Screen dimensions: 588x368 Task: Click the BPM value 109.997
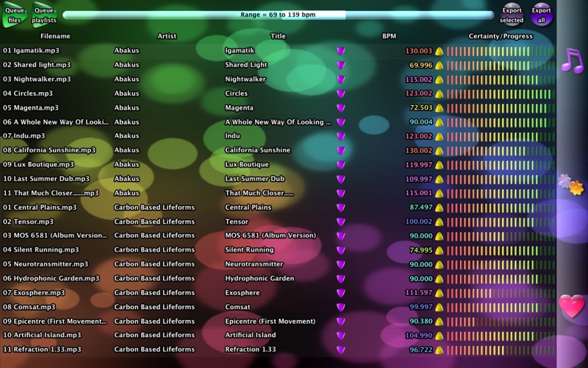point(418,179)
